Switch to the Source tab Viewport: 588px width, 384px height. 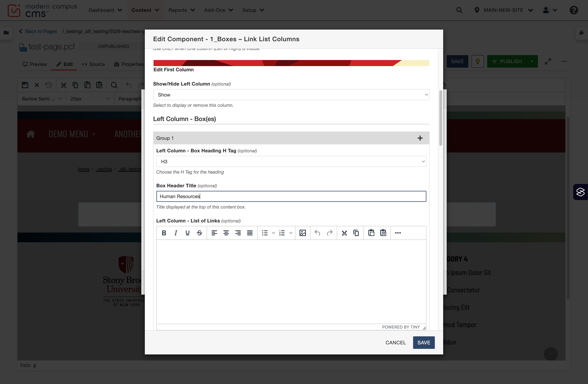(93, 64)
